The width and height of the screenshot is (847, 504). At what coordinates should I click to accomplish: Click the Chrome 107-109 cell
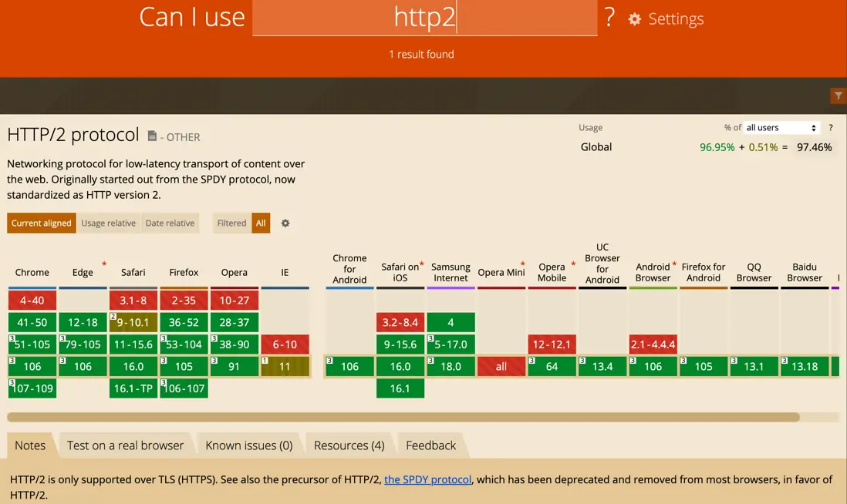(32, 388)
